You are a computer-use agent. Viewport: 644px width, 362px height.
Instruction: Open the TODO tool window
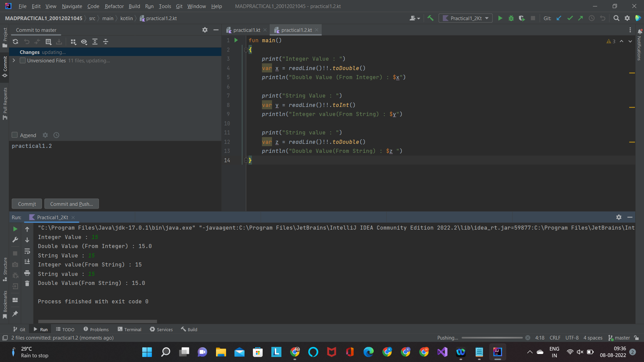click(x=65, y=329)
